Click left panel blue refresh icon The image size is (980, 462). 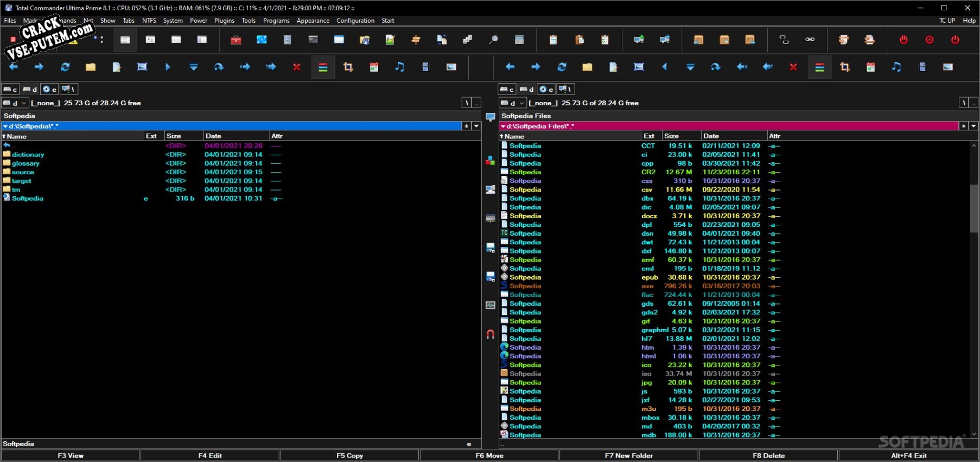point(65,67)
